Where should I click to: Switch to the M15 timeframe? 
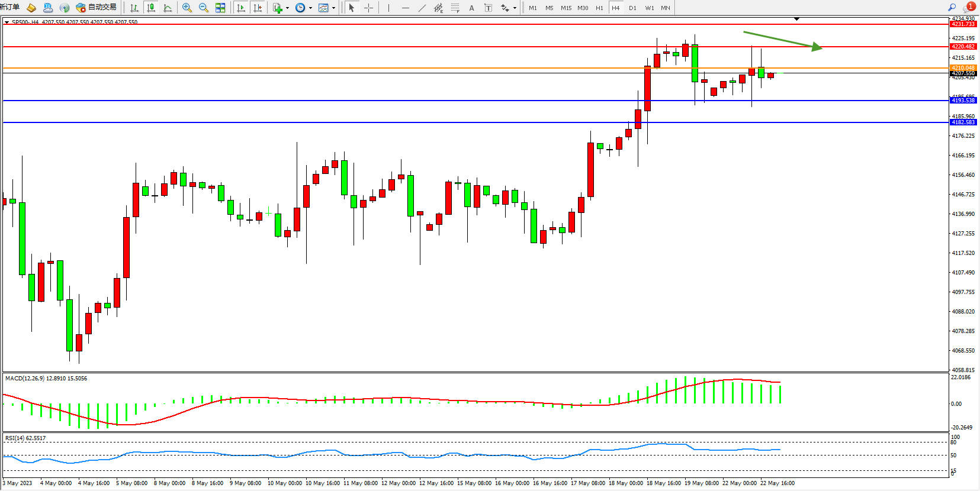click(566, 8)
